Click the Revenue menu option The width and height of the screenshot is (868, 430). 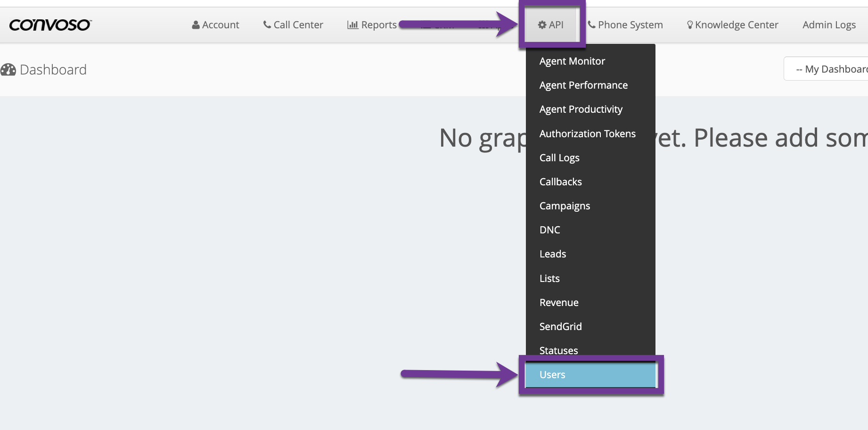pyautogui.click(x=559, y=303)
